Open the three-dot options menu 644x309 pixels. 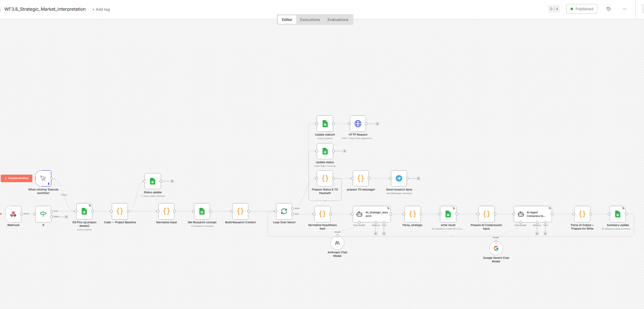click(x=624, y=9)
